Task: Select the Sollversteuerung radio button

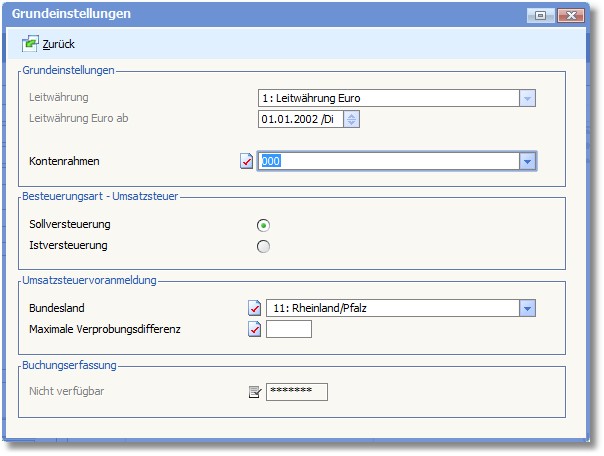Action: click(x=263, y=224)
